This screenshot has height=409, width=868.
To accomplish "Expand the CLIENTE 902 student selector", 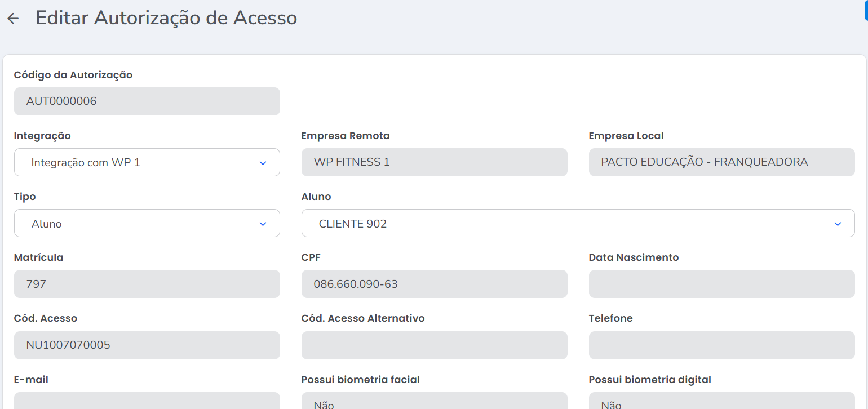I will [x=564, y=223].
